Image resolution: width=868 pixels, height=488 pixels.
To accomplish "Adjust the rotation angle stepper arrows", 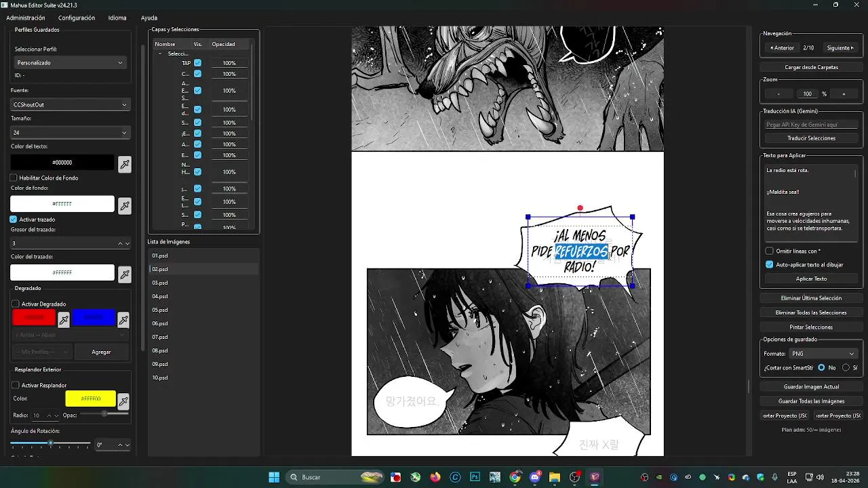I will pos(124,445).
